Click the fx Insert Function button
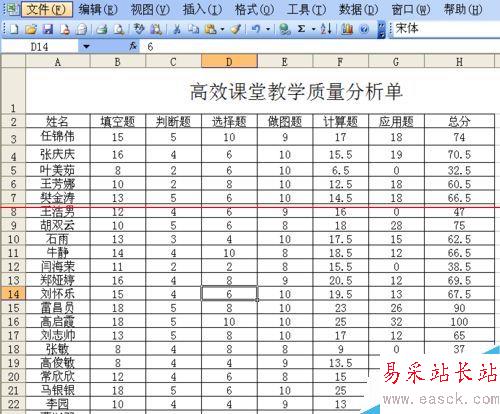The width and height of the screenshot is (500, 414). point(133,46)
